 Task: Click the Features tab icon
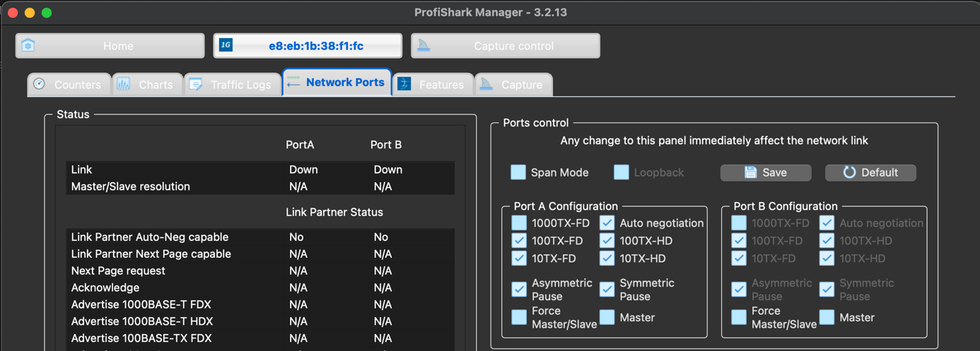(404, 84)
